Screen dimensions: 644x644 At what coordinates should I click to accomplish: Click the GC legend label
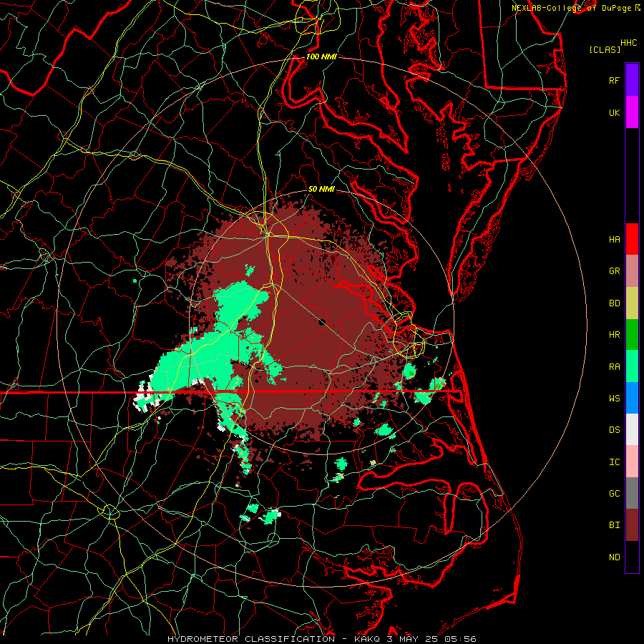point(615,494)
